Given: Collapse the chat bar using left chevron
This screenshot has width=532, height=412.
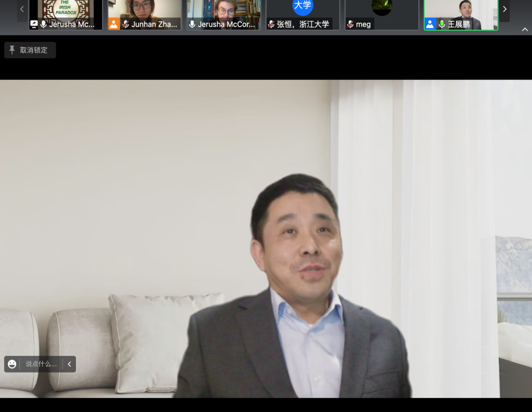Looking at the screenshot, I should pos(70,364).
